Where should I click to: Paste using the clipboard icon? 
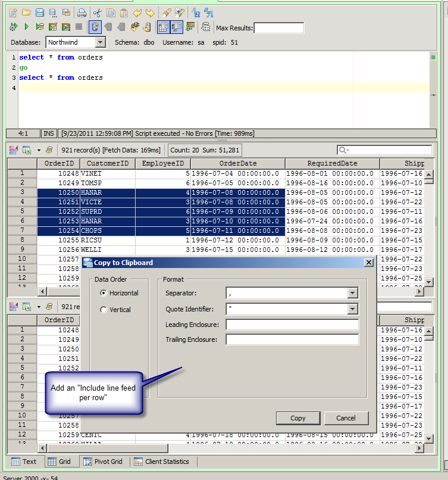coord(124,13)
